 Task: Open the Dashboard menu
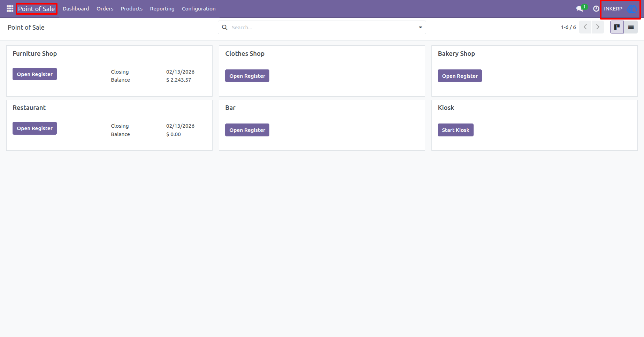click(x=76, y=9)
